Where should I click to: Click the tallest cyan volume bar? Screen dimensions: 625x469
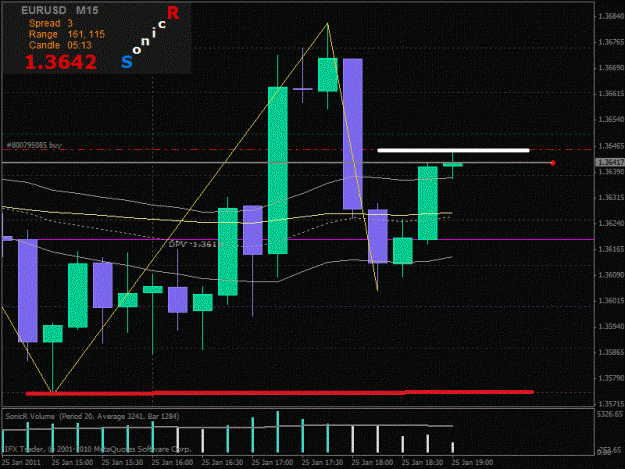point(278,433)
